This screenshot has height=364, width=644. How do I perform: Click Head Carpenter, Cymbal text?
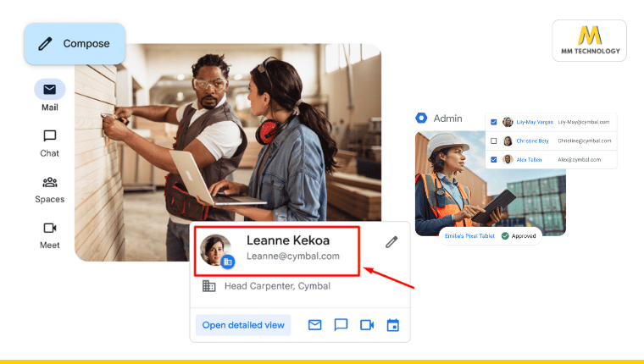pyautogui.click(x=277, y=286)
